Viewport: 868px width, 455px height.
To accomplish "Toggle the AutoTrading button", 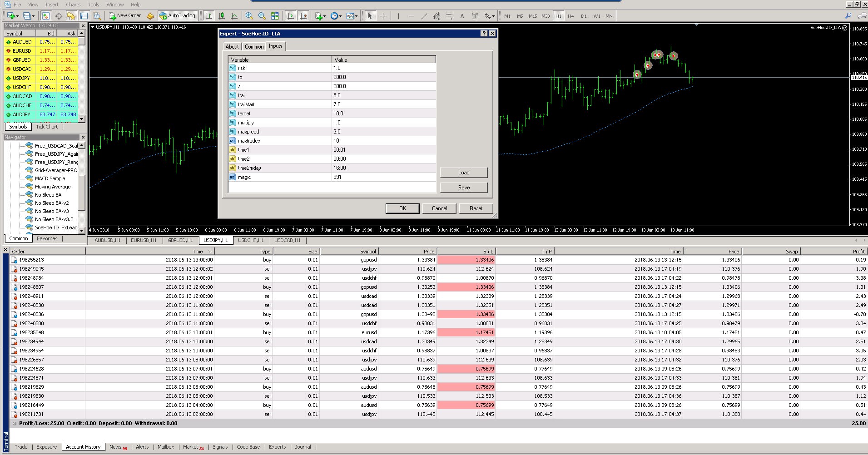I will 177,16.
